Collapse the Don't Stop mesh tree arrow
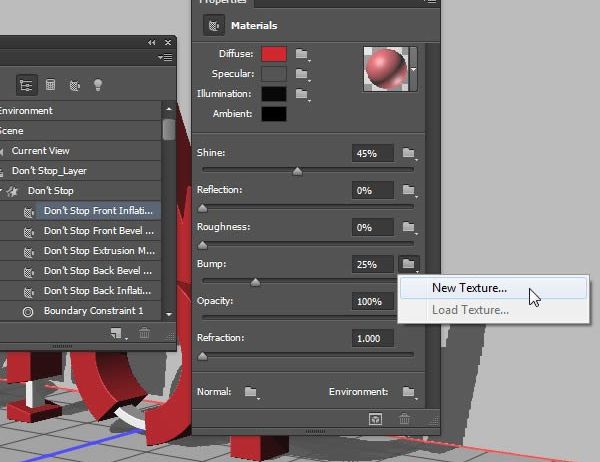The height and width of the screenshot is (462, 600). tap(2, 190)
